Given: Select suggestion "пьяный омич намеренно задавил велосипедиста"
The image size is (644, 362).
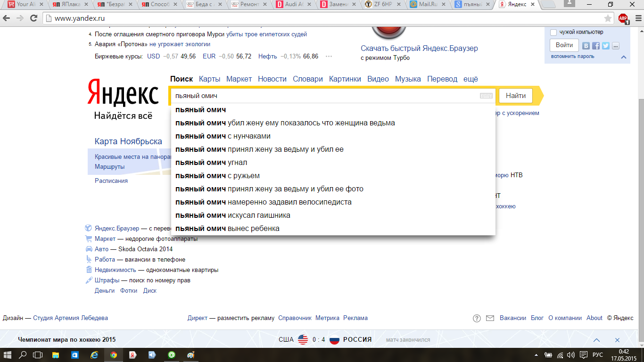Looking at the screenshot, I should [x=333, y=202].
